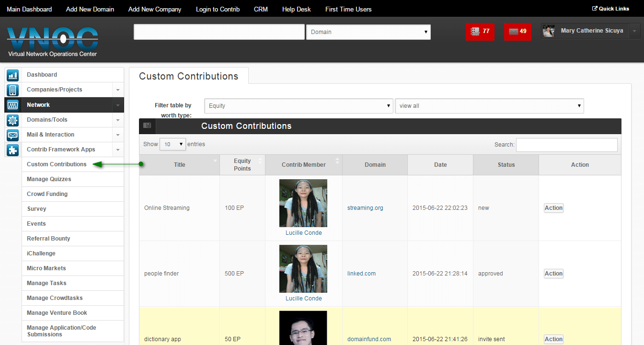Viewport: 644px width, 345px height.
Task: Click the Network keyboard icon
Action: coord(12,105)
